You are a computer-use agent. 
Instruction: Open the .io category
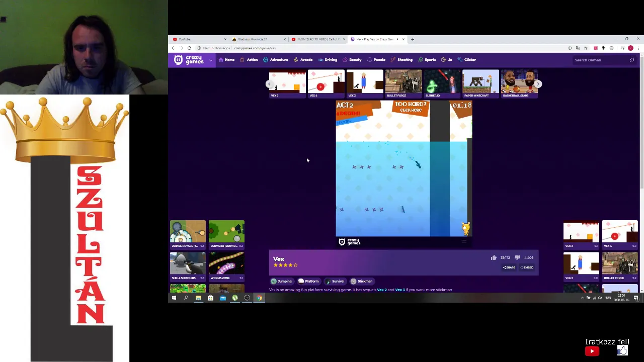coord(446,60)
